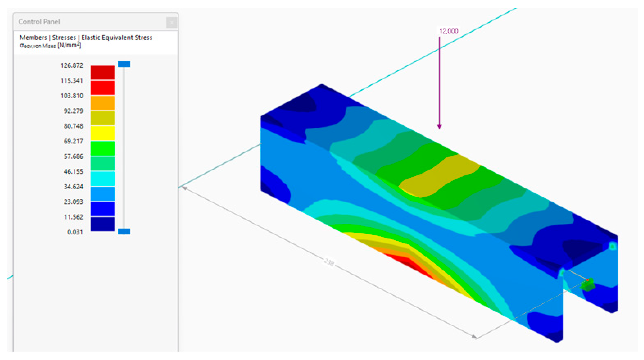Image resolution: width=644 pixels, height=360 pixels.
Task: Select the cyan 46.155 color swatch
Action: (x=103, y=178)
